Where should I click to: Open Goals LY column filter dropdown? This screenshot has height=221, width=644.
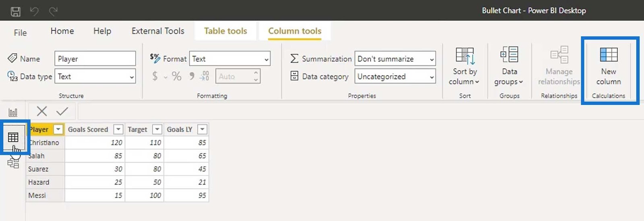[202, 129]
